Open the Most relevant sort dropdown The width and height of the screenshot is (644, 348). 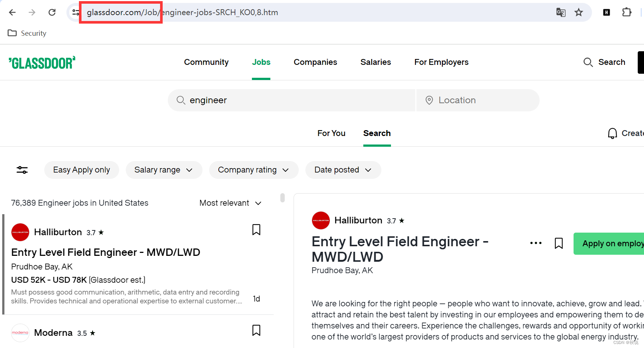(x=231, y=203)
